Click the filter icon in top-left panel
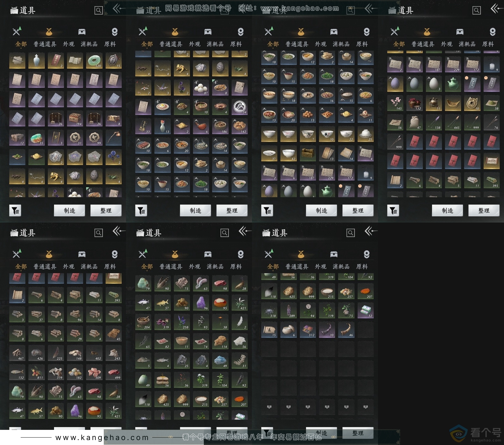 15,211
